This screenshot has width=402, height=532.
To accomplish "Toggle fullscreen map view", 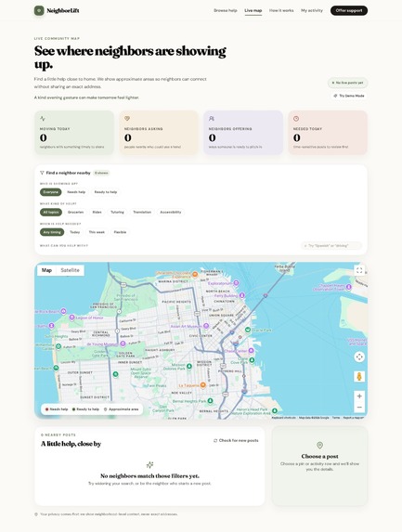I will click(x=359, y=270).
